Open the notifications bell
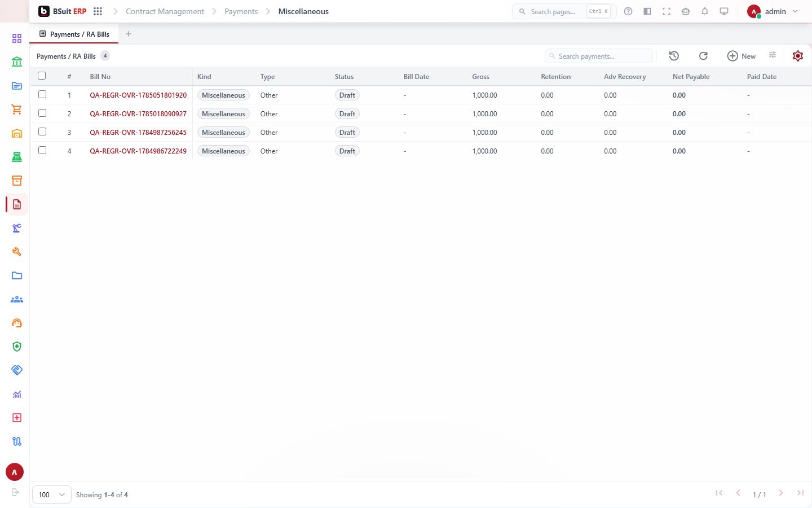The width and height of the screenshot is (812, 508). pyautogui.click(x=705, y=11)
